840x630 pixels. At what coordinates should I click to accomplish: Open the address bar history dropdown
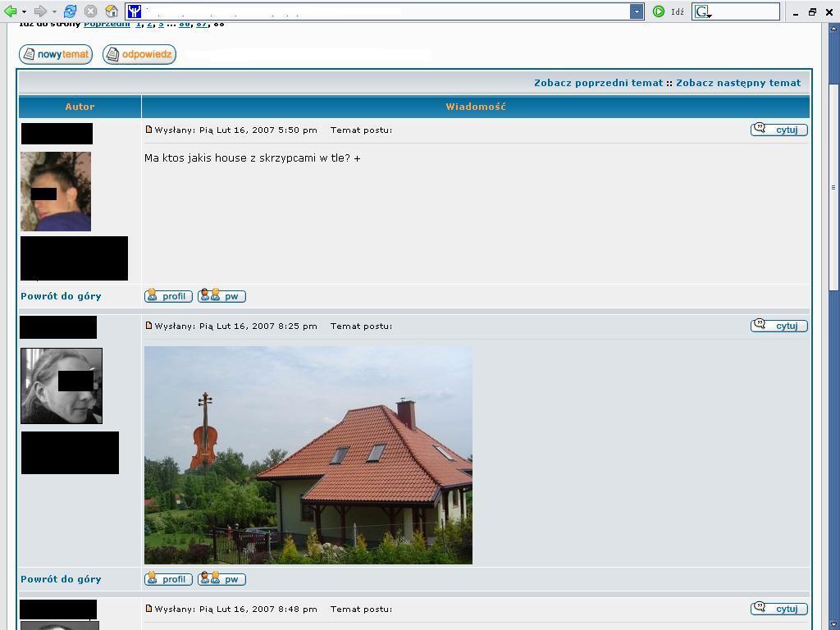click(x=637, y=11)
